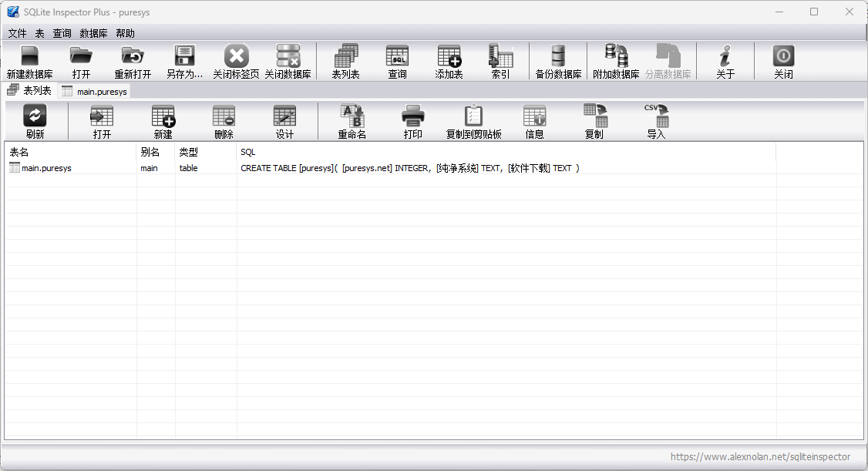Delete the selected table with 删除

(223, 120)
